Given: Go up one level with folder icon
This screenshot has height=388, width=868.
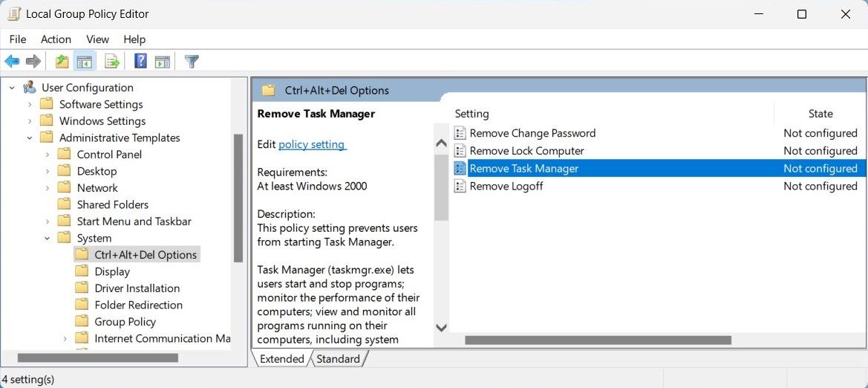Looking at the screenshot, I should (62, 62).
